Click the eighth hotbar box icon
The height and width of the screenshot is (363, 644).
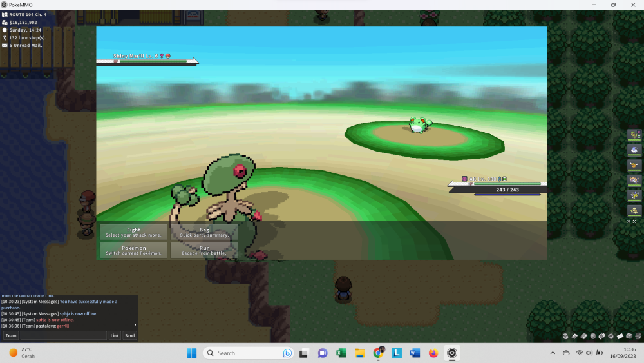[x=629, y=337]
